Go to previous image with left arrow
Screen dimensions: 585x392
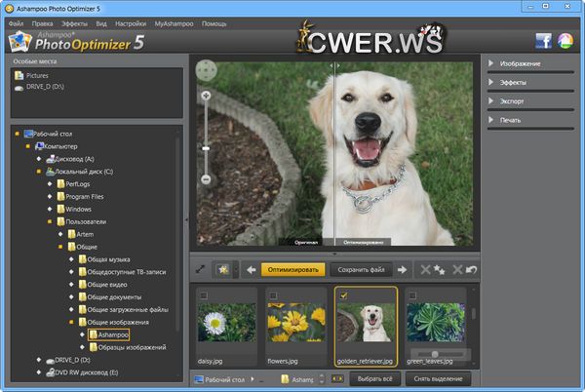(x=251, y=269)
